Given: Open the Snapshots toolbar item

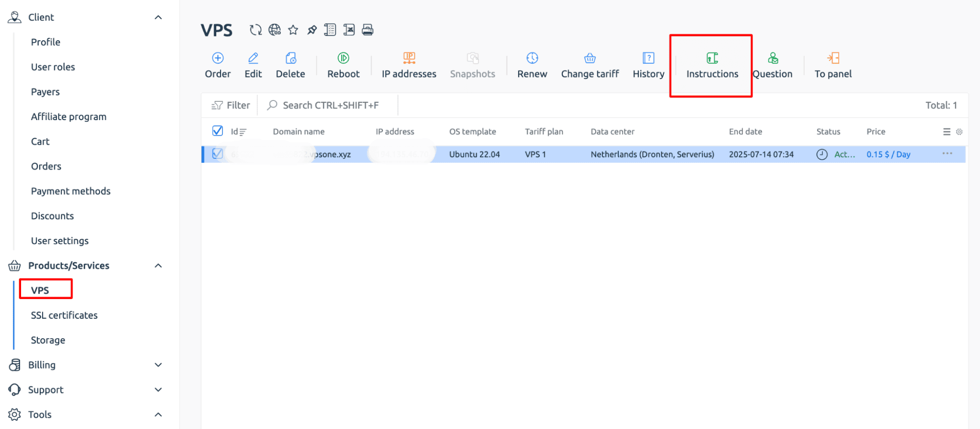Looking at the screenshot, I should tap(473, 66).
